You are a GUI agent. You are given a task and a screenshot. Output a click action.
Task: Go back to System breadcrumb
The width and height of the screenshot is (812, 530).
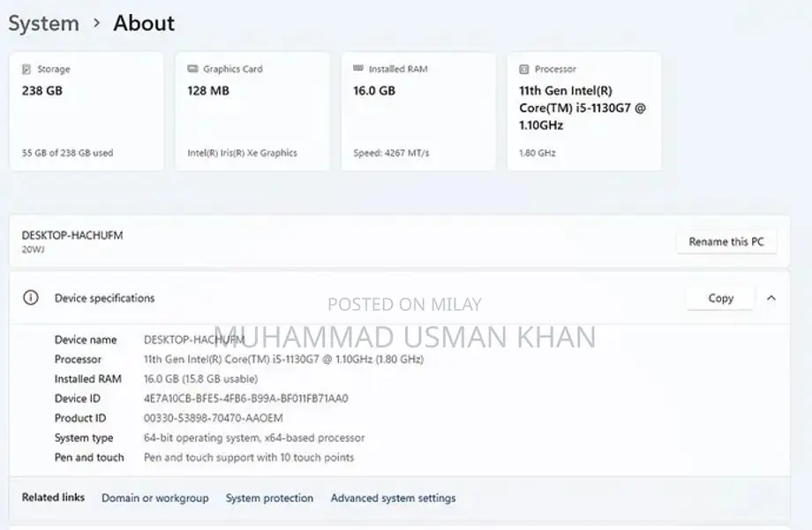(x=43, y=24)
